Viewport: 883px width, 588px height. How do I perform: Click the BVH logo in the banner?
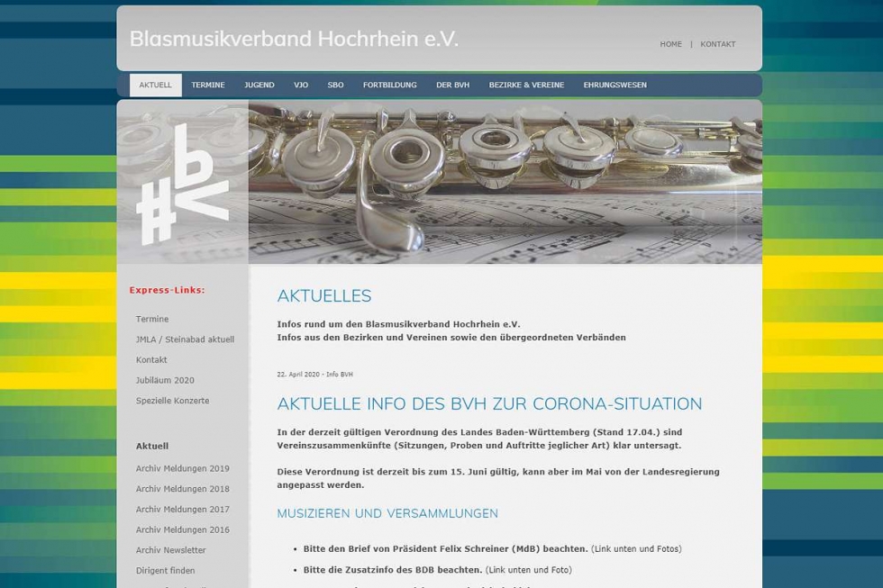pyautogui.click(x=182, y=185)
